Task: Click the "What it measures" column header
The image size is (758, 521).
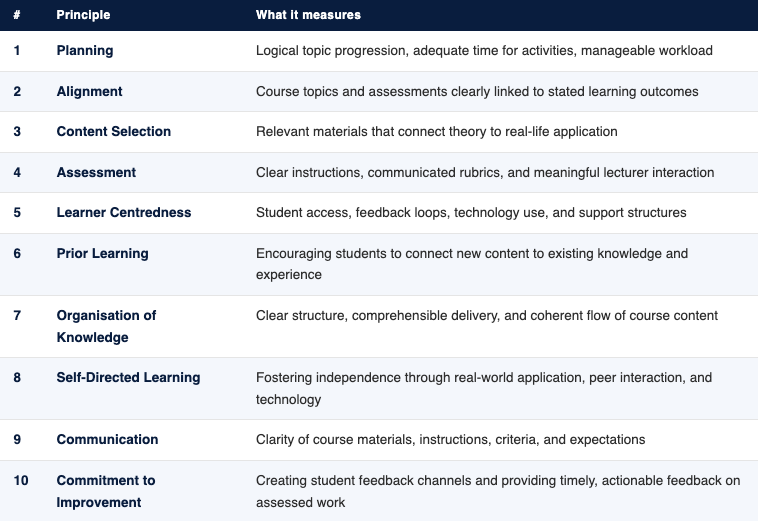Action: point(308,15)
